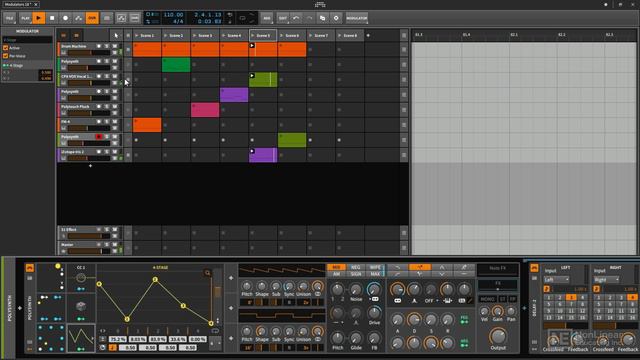Screen dimensions: 640x360
Task: Toggle the Active checkbox in Modulator panel
Action: 6,48
